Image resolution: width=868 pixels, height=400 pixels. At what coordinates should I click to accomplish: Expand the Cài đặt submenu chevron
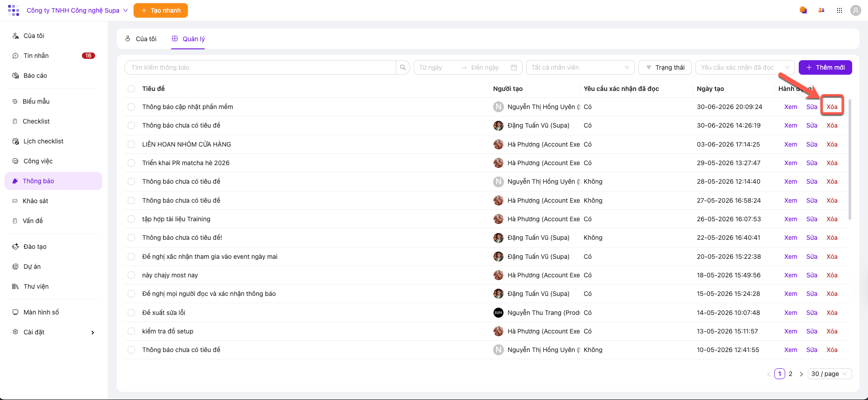point(93,333)
